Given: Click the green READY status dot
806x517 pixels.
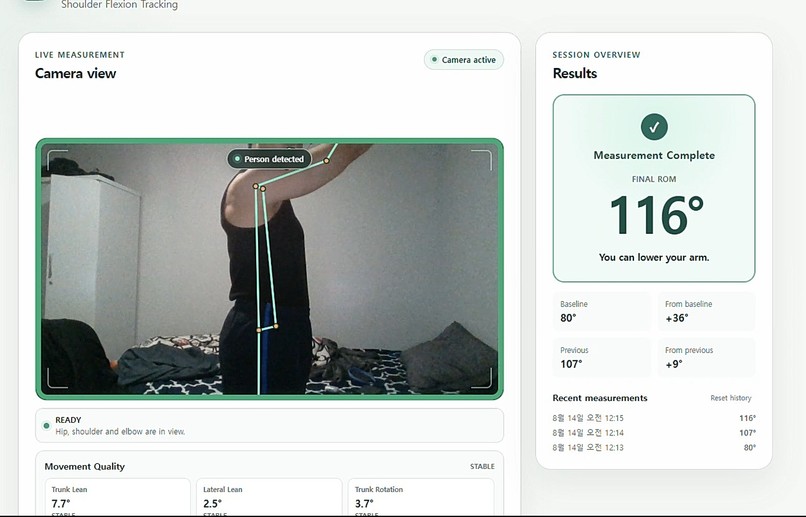Looking at the screenshot, I should coord(46,426).
